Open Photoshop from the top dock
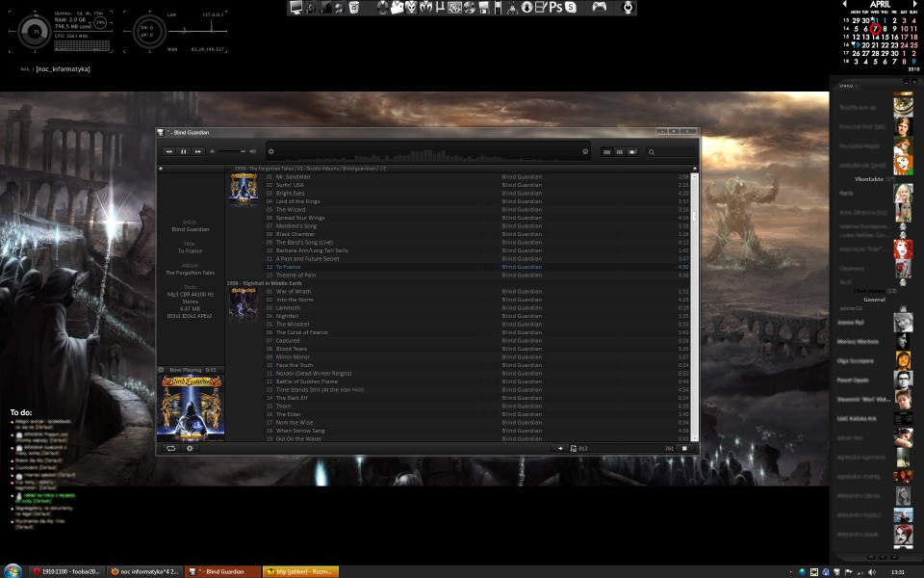 point(555,8)
